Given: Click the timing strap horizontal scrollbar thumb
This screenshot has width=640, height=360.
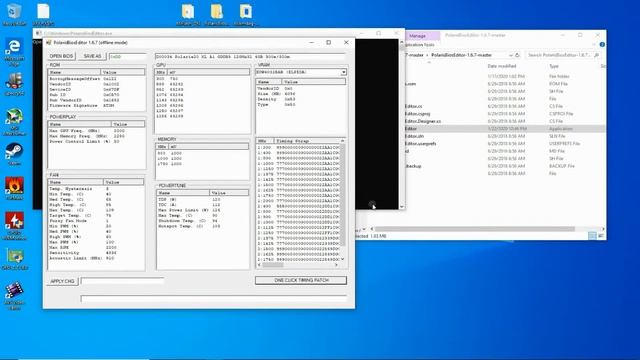Looking at the screenshot, I should click(273, 265).
